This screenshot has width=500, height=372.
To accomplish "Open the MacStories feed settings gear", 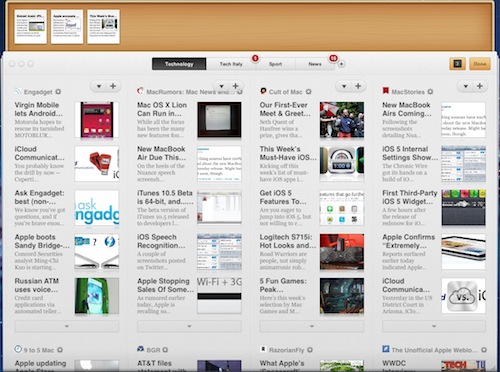I will tap(430, 91).
